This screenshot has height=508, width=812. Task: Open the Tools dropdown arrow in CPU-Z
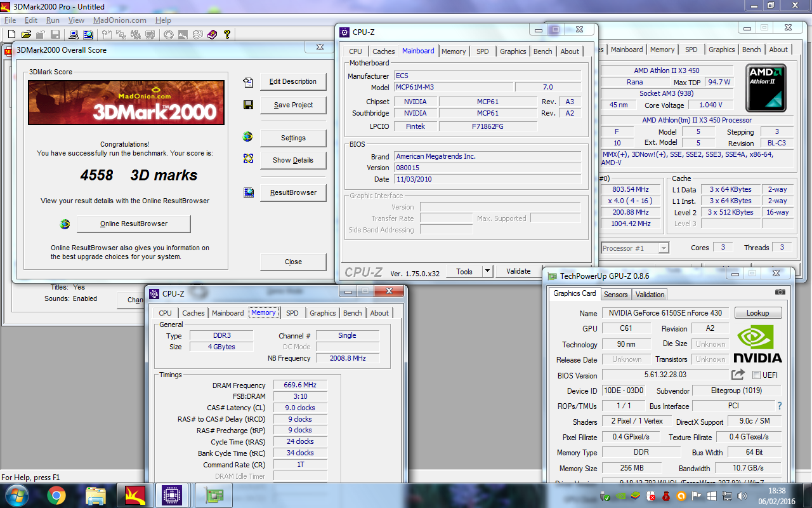487,271
